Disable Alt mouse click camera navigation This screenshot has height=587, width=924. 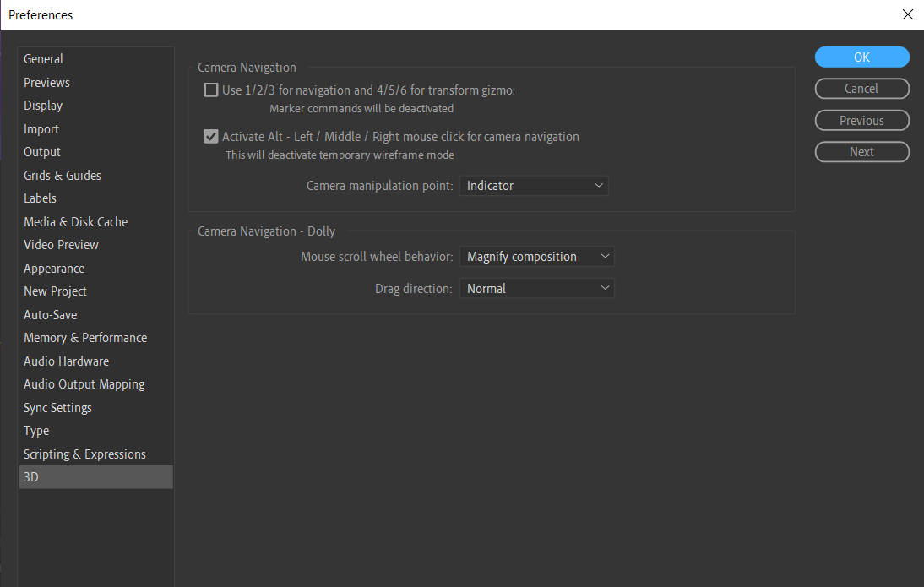pos(210,136)
